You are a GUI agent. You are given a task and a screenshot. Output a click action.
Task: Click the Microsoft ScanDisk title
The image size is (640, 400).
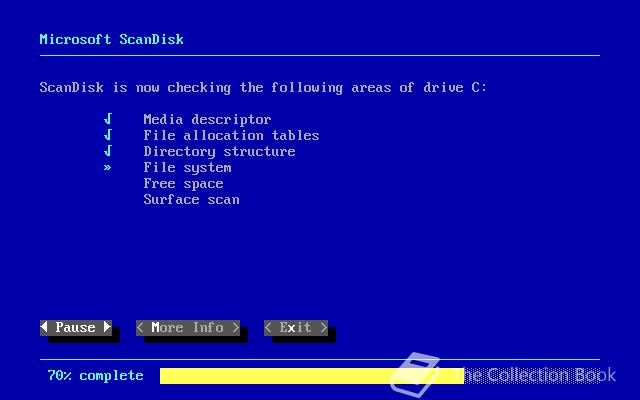pos(111,39)
